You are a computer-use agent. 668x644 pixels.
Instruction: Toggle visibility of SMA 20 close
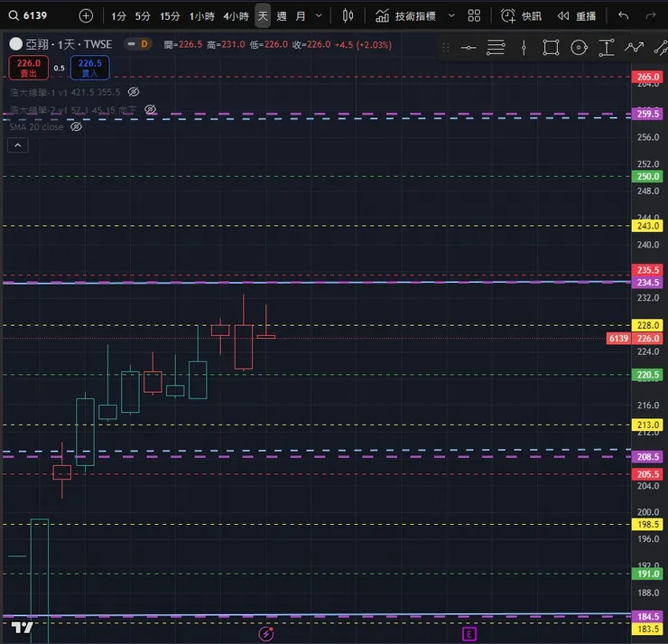click(76, 126)
